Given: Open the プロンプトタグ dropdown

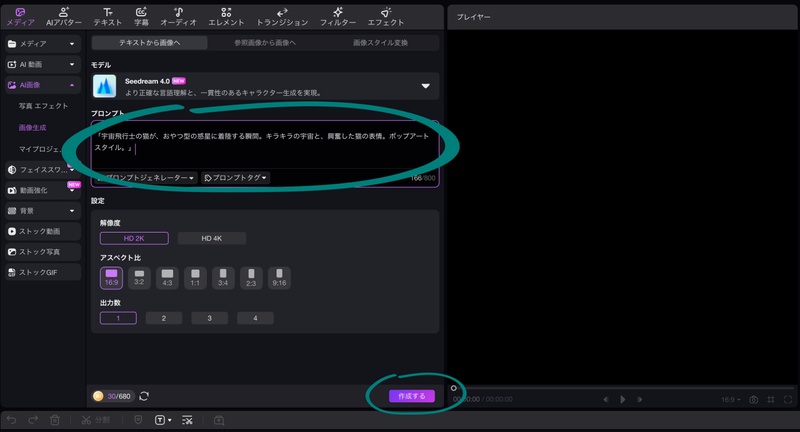Looking at the screenshot, I should click(x=236, y=177).
